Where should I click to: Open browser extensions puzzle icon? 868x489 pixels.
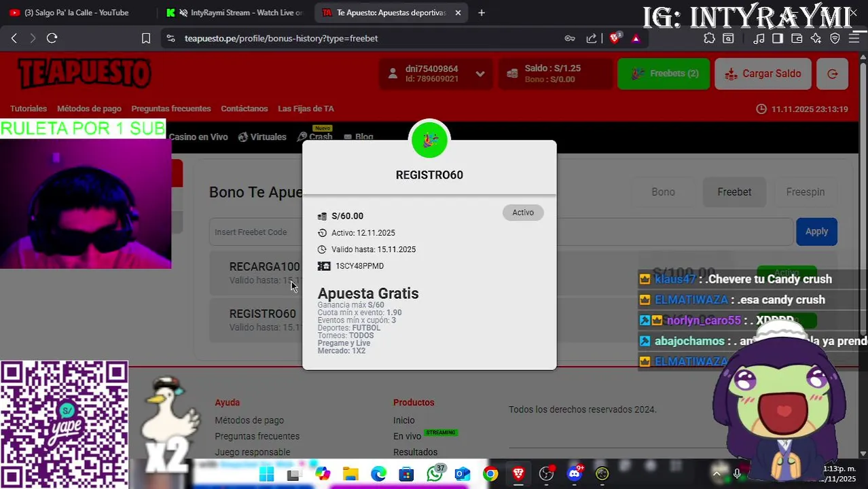709,39
